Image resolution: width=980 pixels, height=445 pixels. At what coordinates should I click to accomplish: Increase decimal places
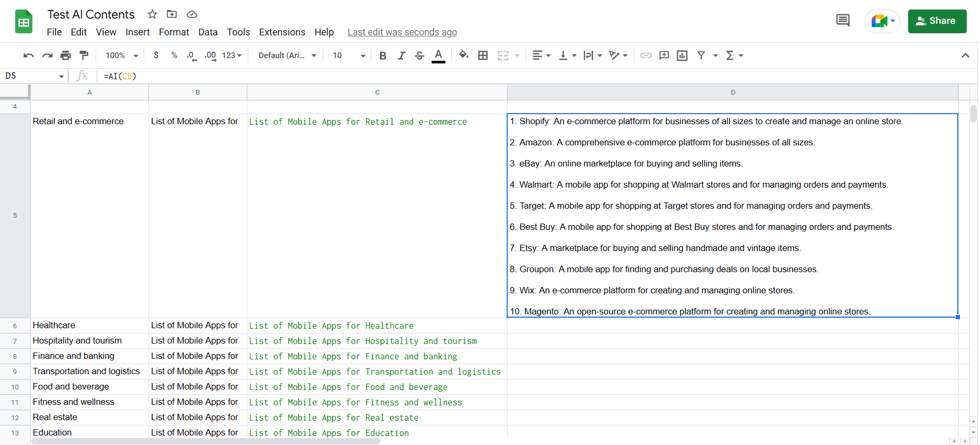point(210,55)
